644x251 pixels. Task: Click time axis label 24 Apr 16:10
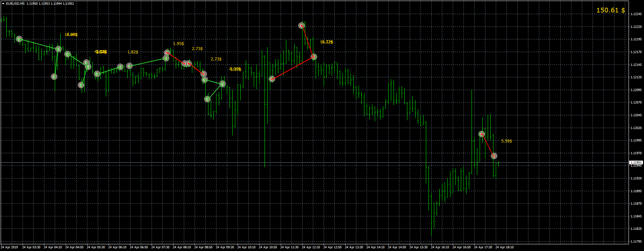pos(440,247)
